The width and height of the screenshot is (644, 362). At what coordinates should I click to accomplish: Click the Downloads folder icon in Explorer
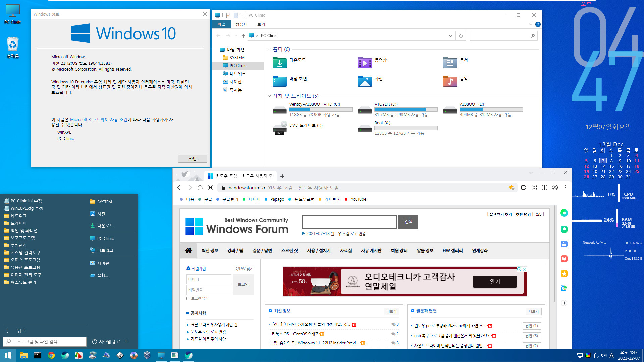coord(279,62)
